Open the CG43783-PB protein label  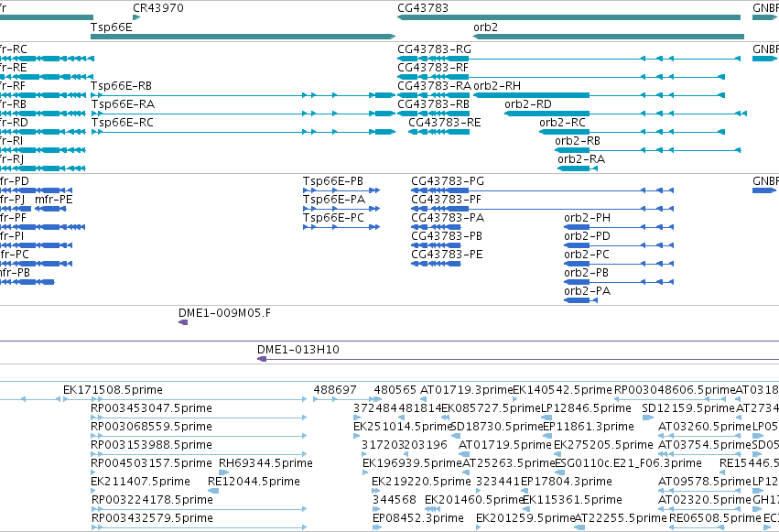click(x=446, y=236)
